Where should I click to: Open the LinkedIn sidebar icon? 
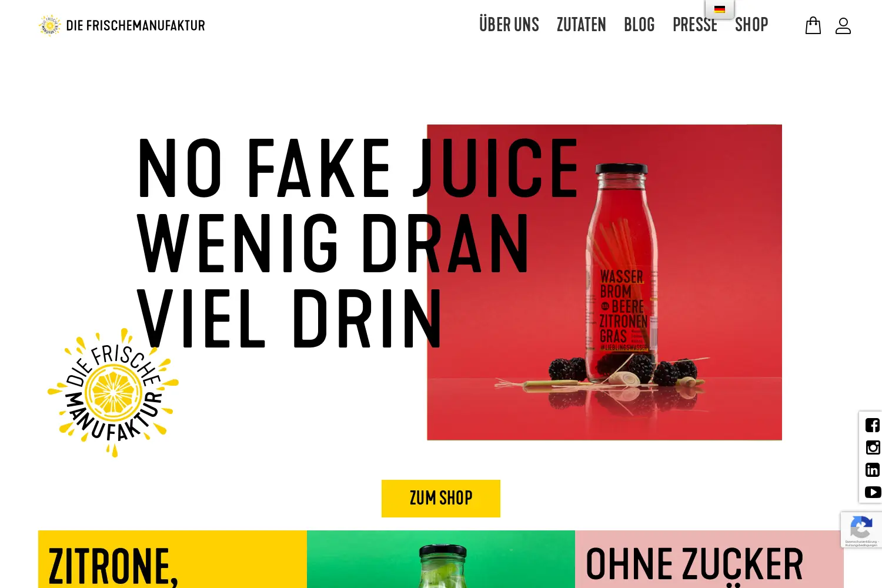tap(873, 470)
